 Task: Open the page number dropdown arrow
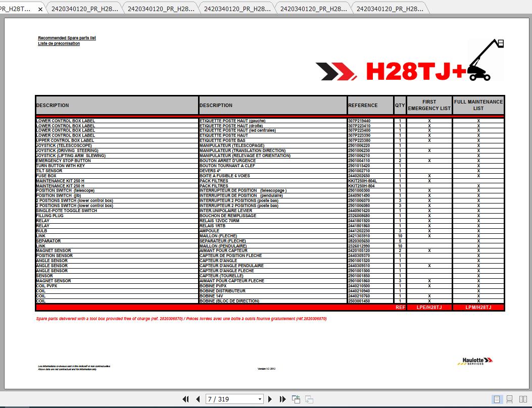pos(260,399)
